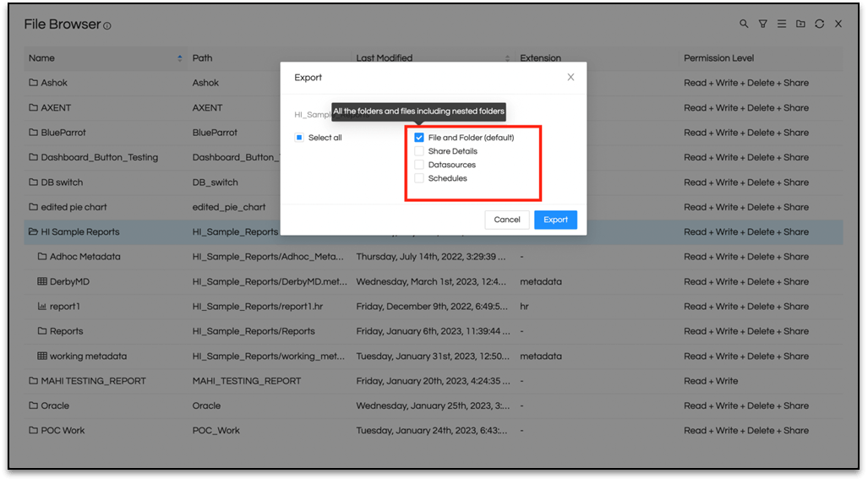The image size is (868, 479).
Task: Click the new folder icon in toolbar
Action: click(x=800, y=24)
